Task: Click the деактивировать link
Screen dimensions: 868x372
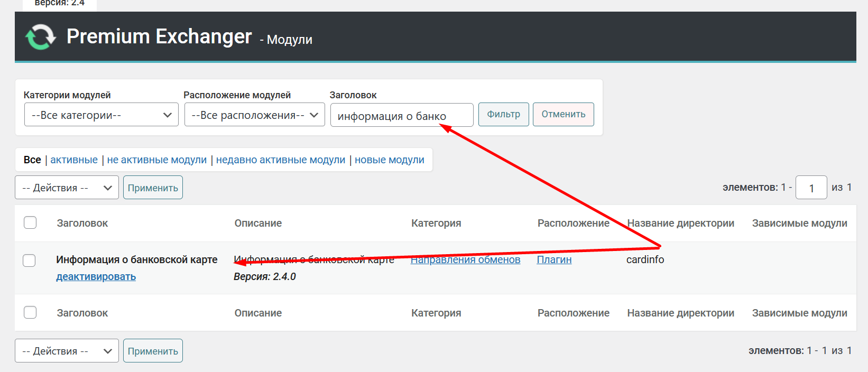Action: coord(96,276)
